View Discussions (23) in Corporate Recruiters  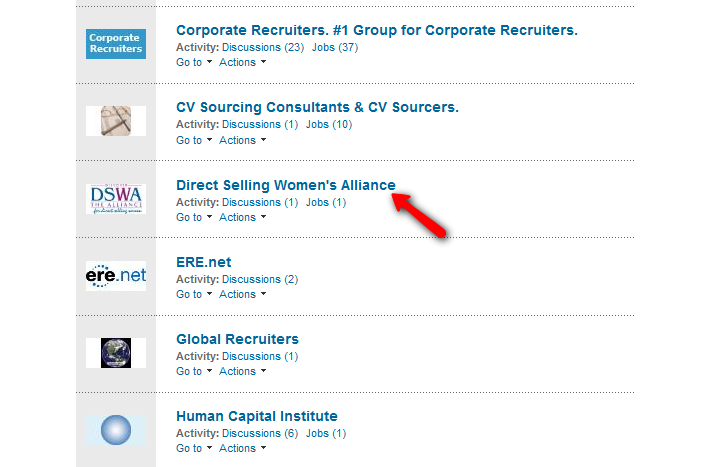click(263, 47)
